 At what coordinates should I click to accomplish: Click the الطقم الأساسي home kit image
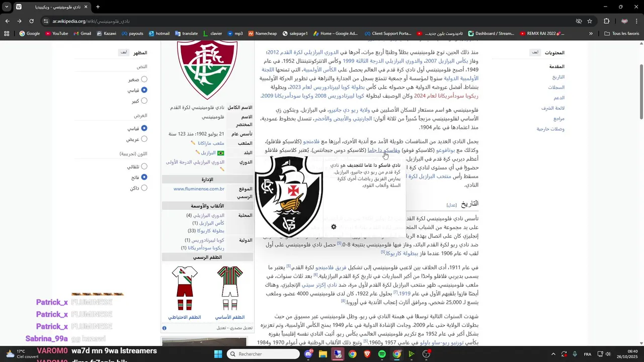[x=230, y=288]
